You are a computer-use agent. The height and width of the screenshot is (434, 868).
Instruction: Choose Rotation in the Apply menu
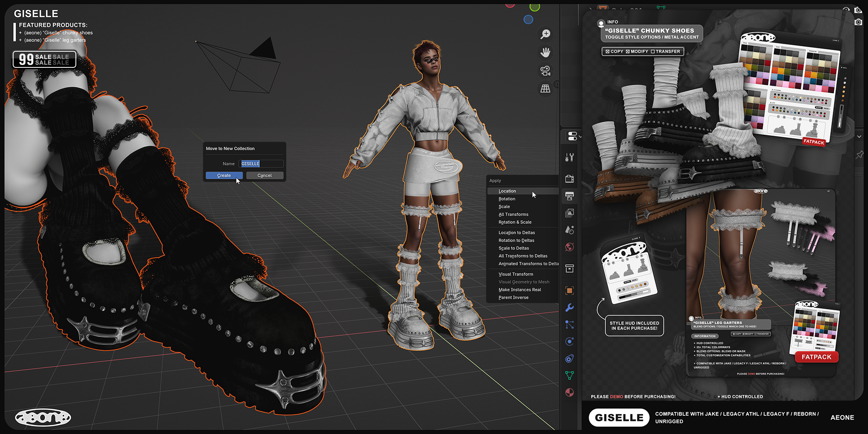(x=523, y=199)
